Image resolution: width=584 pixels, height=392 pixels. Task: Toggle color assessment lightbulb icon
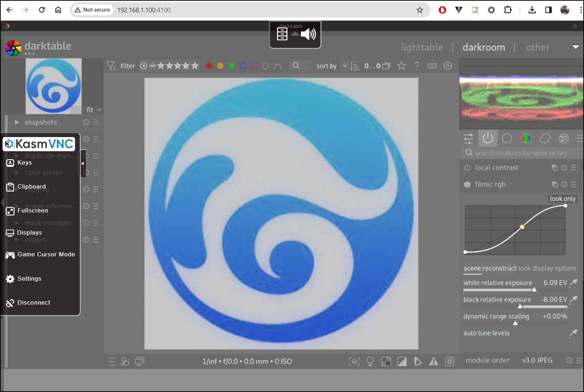point(370,362)
